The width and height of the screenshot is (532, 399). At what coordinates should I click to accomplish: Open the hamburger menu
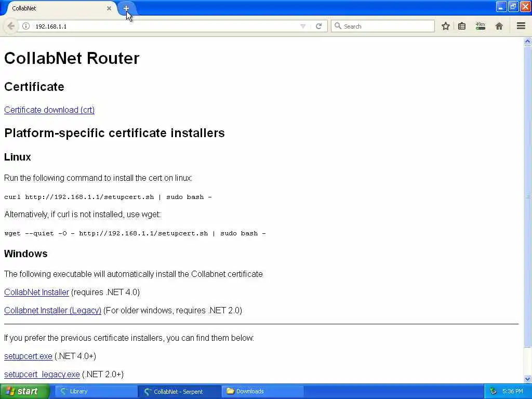(521, 26)
